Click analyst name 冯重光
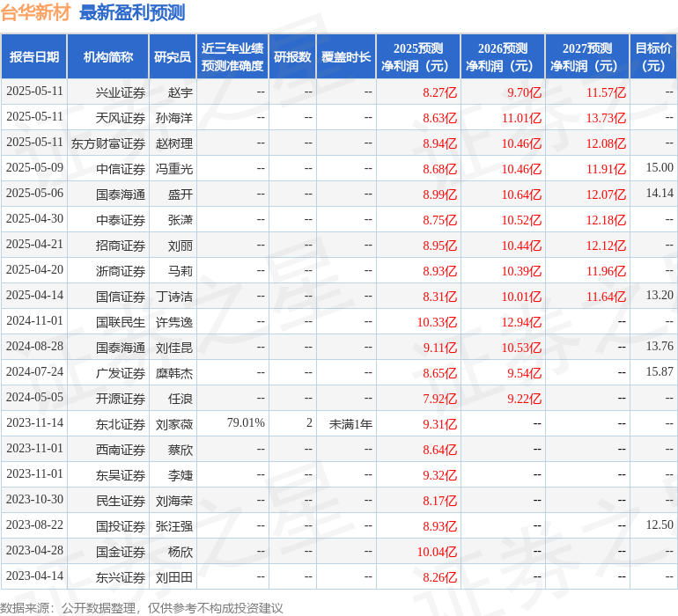 (x=174, y=169)
